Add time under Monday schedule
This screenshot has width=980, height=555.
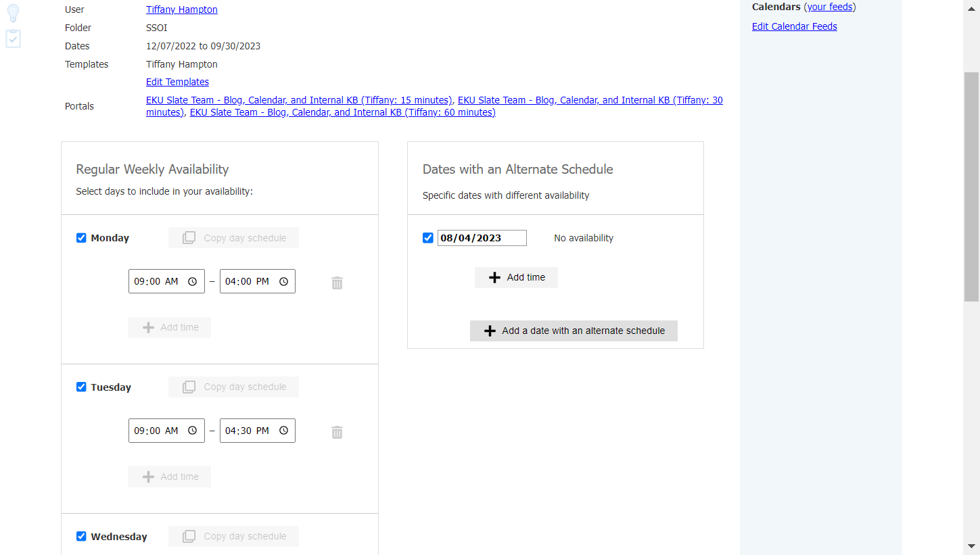pyautogui.click(x=169, y=327)
